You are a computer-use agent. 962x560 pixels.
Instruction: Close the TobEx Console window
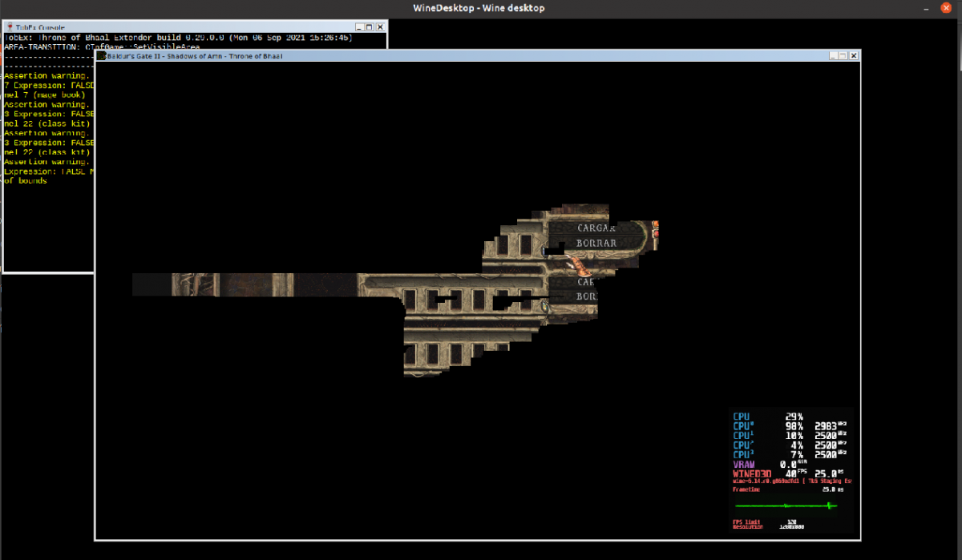pyautogui.click(x=380, y=27)
